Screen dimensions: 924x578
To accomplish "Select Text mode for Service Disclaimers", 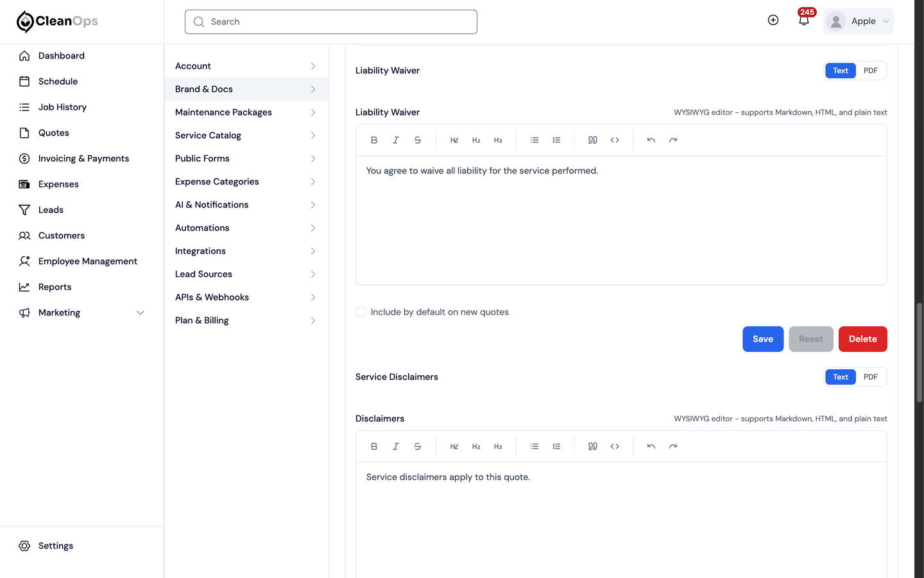I will click(x=841, y=377).
